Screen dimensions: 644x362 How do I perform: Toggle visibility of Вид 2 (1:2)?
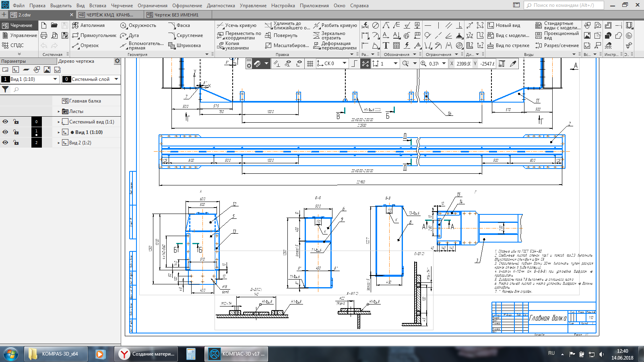[5, 142]
